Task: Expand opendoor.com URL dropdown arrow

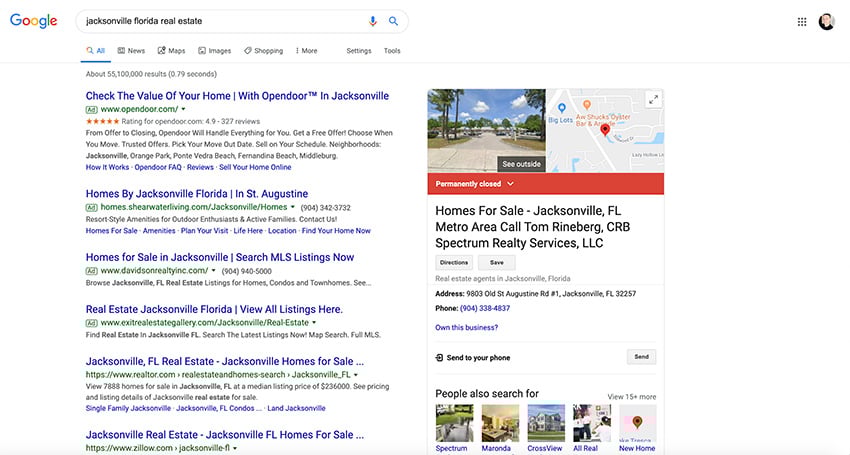Action: coord(183,110)
